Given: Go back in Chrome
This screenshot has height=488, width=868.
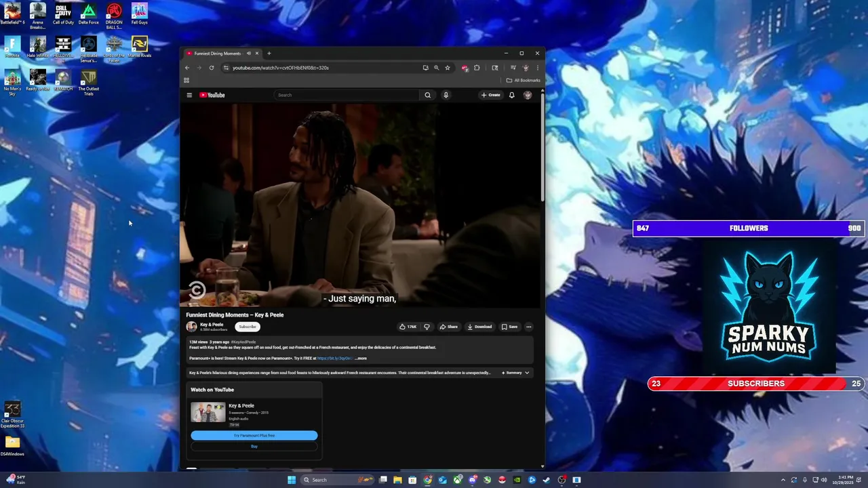Looking at the screenshot, I should point(188,68).
